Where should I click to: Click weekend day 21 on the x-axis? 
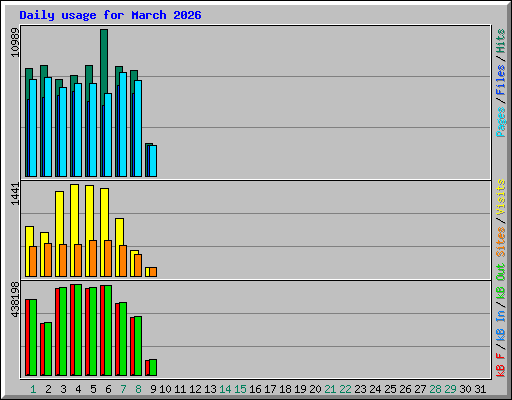(x=330, y=389)
